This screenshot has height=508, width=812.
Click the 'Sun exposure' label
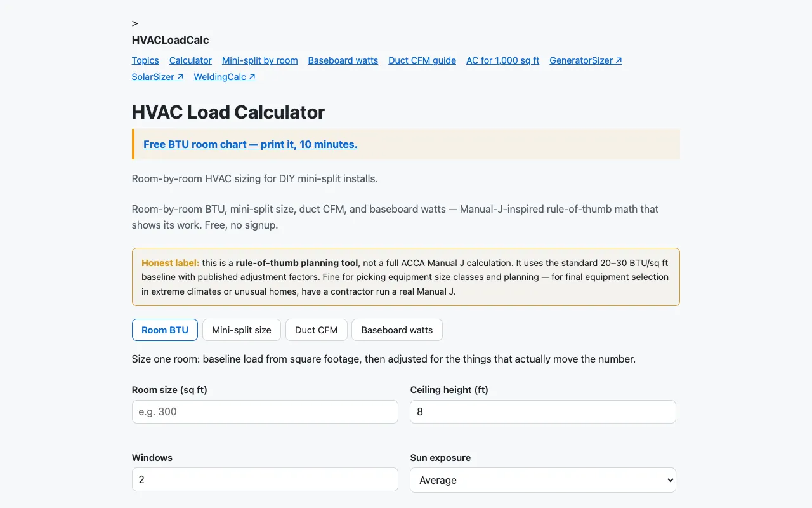pos(441,458)
